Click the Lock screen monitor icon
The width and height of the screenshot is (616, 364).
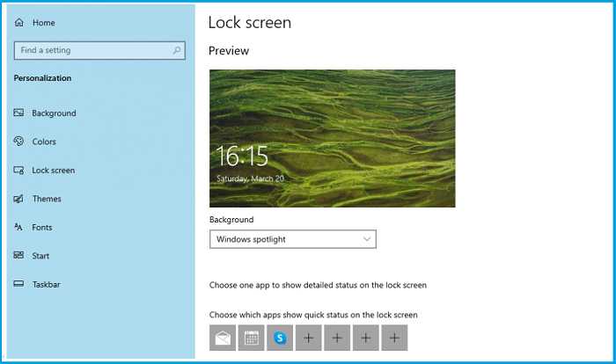tap(18, 170)
